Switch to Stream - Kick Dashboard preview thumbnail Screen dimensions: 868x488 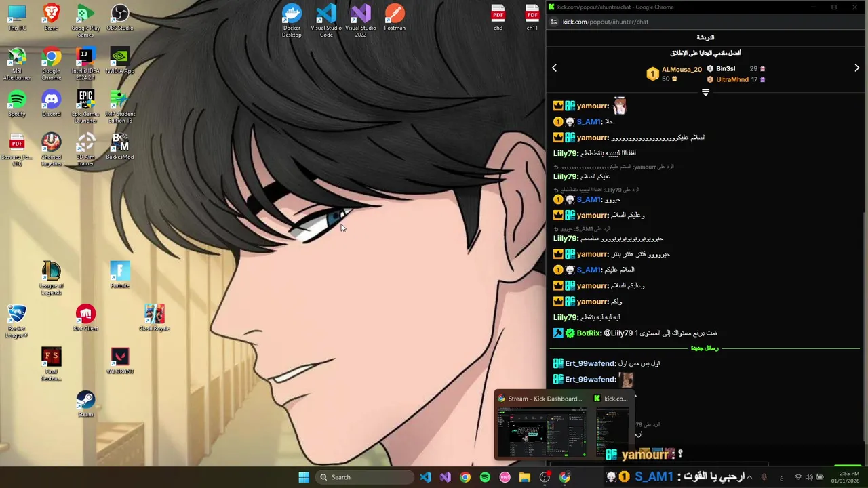coord(541,426)
